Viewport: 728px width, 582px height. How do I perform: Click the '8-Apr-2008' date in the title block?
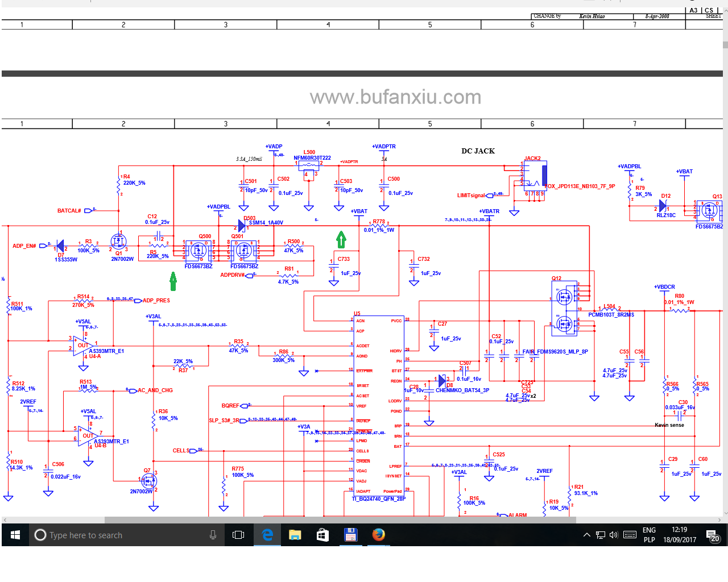(x=657, y=16)
